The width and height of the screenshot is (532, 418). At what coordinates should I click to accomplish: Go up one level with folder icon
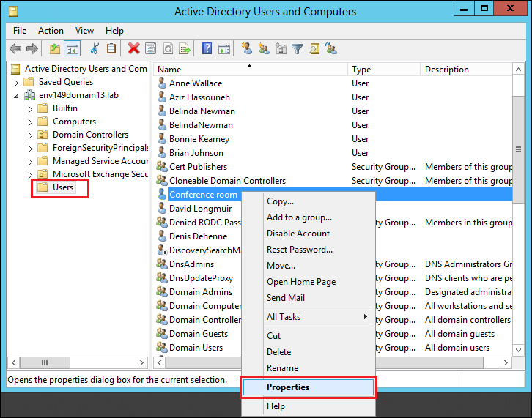55,49
